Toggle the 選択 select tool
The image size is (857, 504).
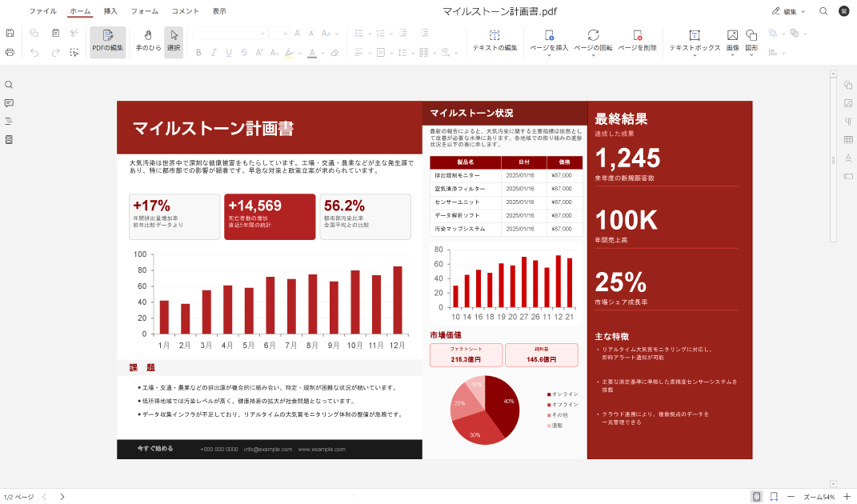click(x=174, y=42)
